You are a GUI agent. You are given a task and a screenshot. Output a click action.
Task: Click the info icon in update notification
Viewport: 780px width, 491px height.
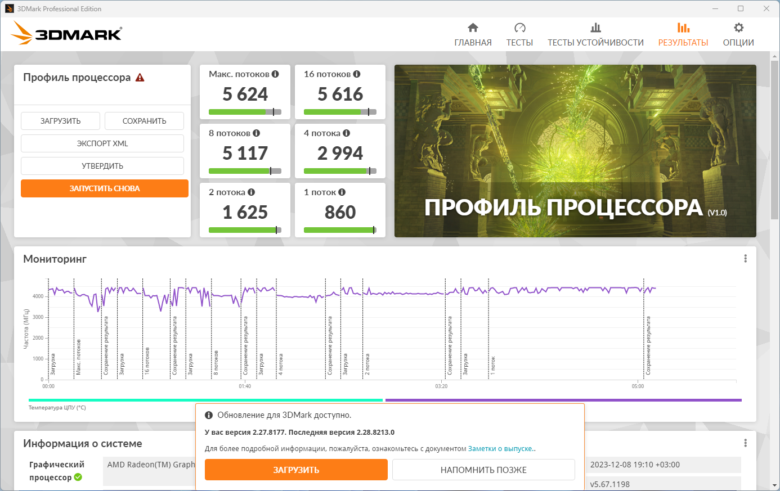209,415
